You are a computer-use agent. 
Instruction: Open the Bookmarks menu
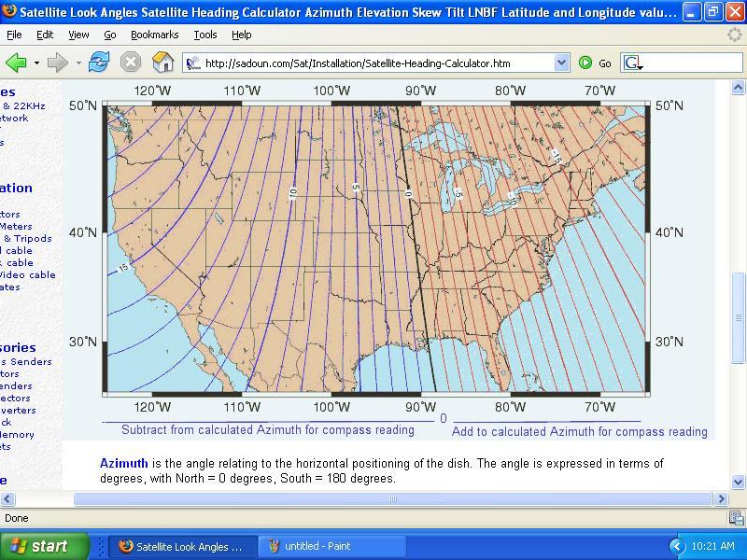(154, 35)
